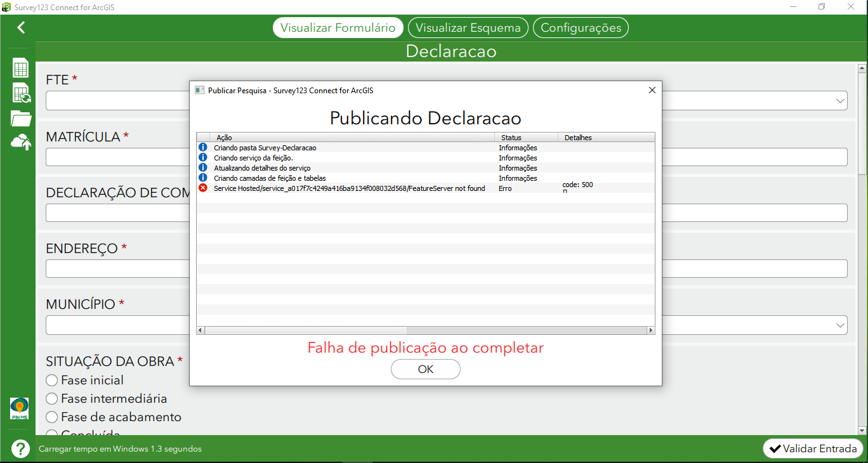Click the 'Erro' status cell
Screen dimensions: 868x463
tap(505, 188)
